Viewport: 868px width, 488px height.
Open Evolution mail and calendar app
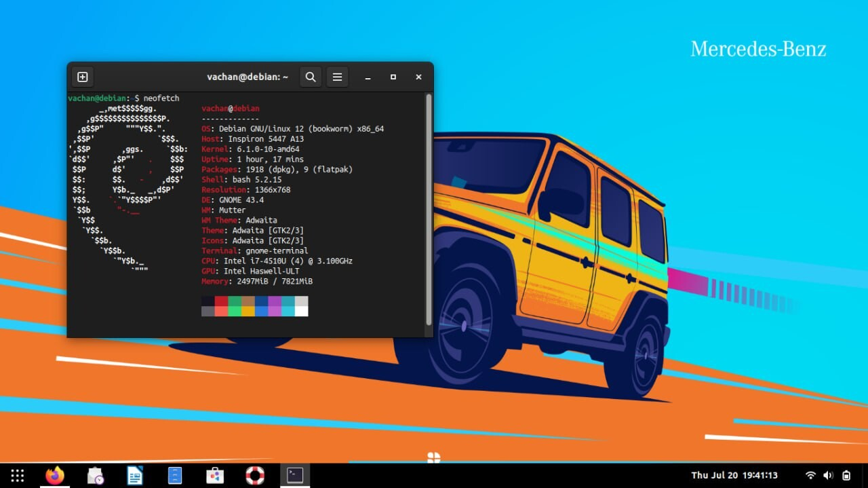(96, 476)
